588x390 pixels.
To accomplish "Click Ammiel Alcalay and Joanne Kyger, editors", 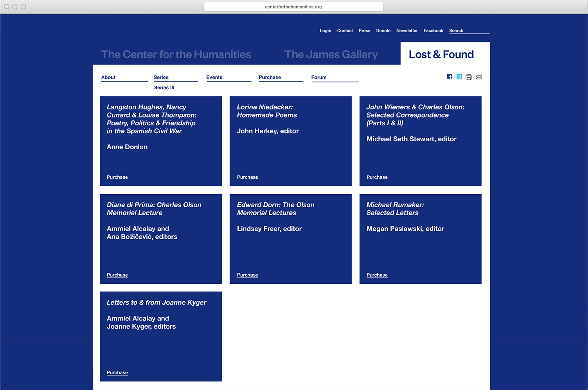I will click(141, 322).
